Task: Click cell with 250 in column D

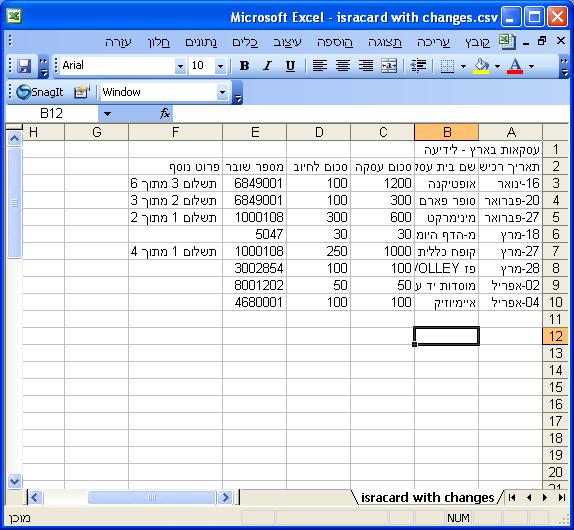Action: 318,251
